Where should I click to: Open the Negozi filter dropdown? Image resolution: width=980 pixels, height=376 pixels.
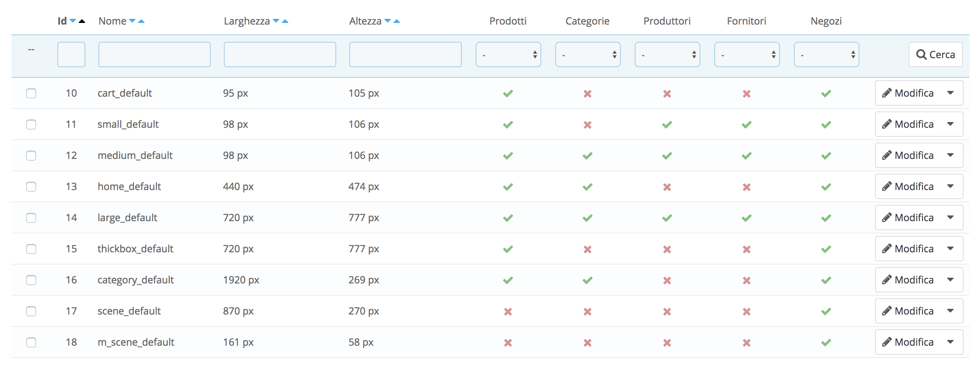[826, 54]
